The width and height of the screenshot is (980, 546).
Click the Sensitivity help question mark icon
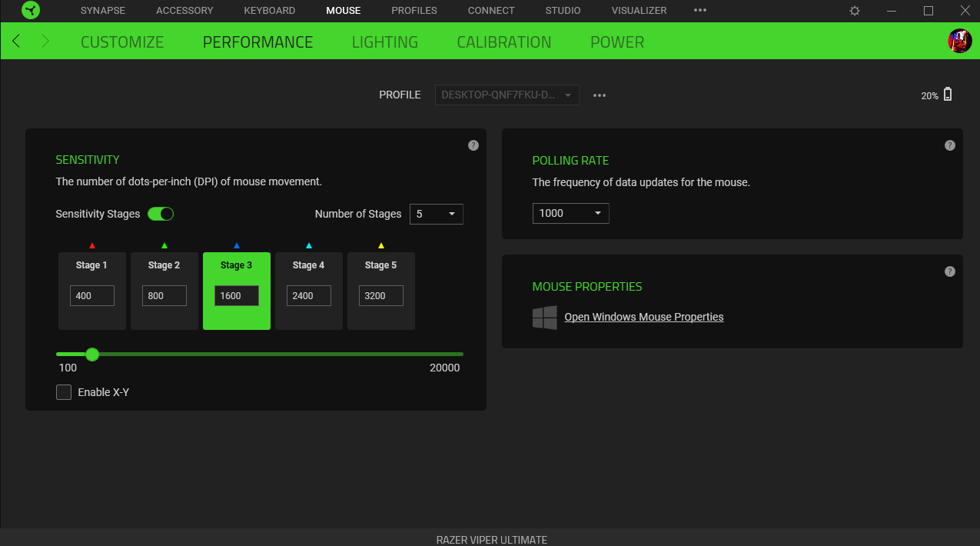coord(473,145)
